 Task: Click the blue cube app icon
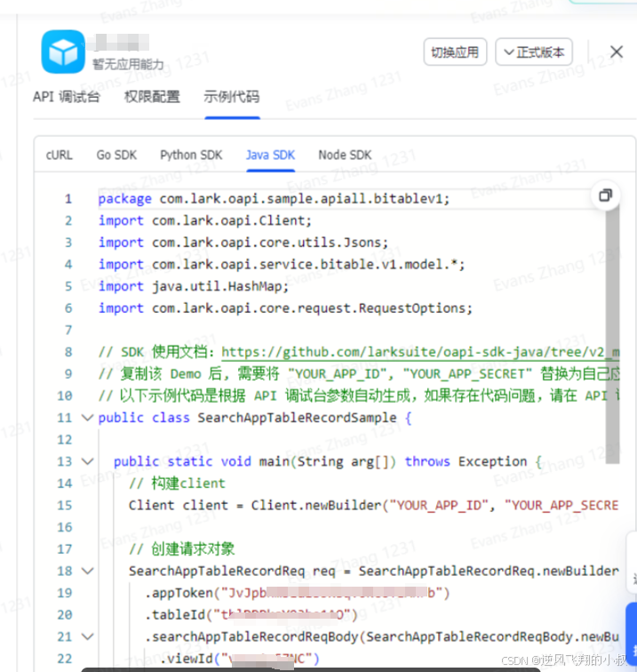[63, 52]
